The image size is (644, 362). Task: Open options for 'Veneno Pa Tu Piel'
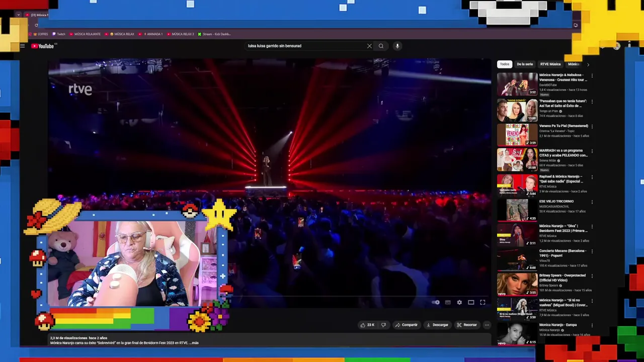pyautogui.click(x=592, y=126)
